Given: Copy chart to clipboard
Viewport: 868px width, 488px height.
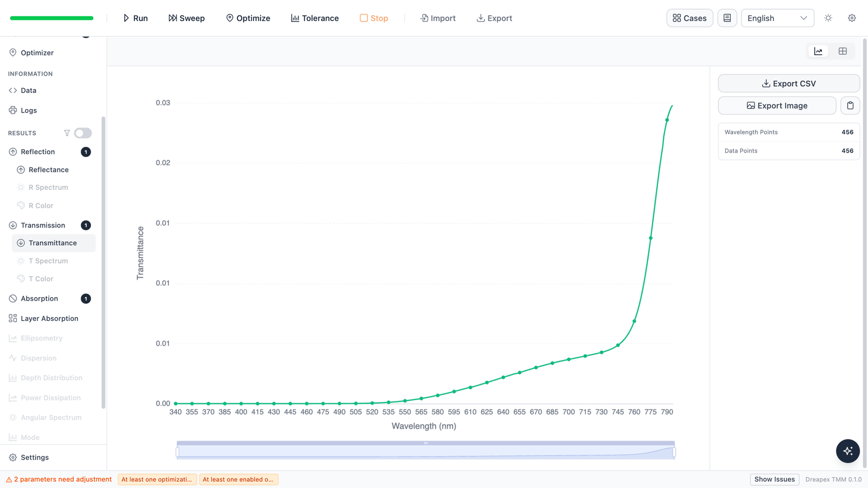Looking at the screenshot, I should coord(850,106).
